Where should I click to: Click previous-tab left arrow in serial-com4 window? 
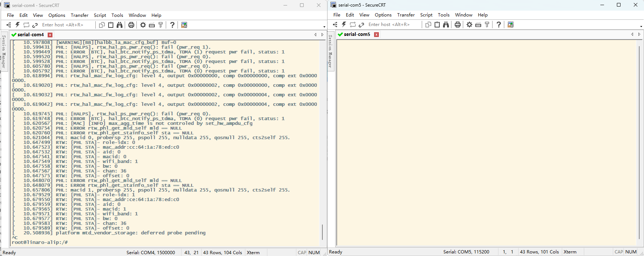click(315, 34)
